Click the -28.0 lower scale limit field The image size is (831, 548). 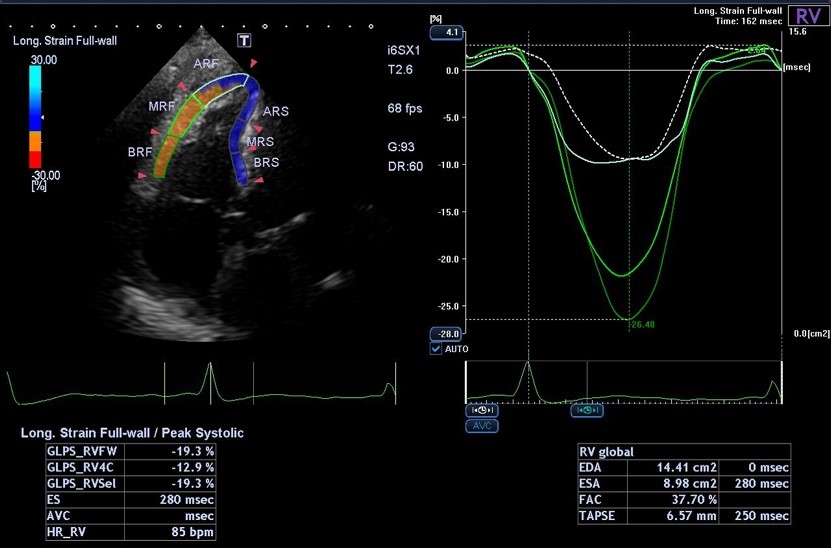click(444, 333)
